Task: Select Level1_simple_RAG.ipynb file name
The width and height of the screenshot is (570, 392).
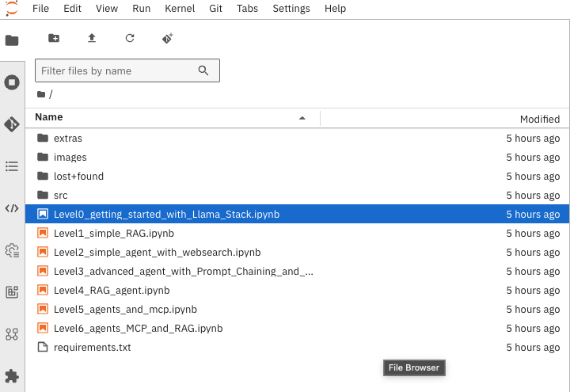Action: point(114,233)
